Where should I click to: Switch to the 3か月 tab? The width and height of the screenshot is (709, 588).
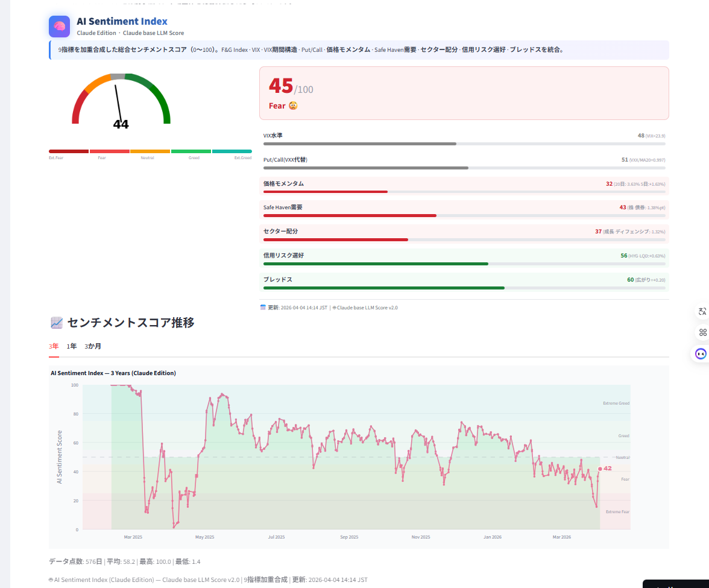[x=93, y=346]
